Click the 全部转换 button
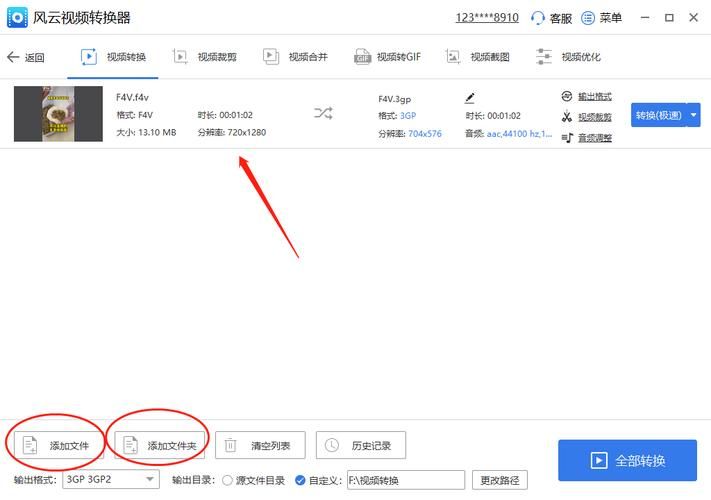Viewport: 711px width, 500px height. pos(627,460)
